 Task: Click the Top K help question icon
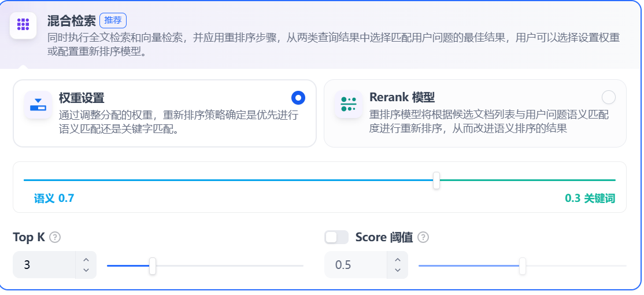(x=55, y=237)
